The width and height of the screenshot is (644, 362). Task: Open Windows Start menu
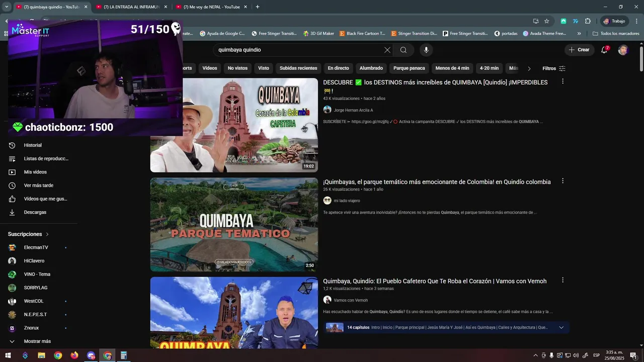click(8, 355)
